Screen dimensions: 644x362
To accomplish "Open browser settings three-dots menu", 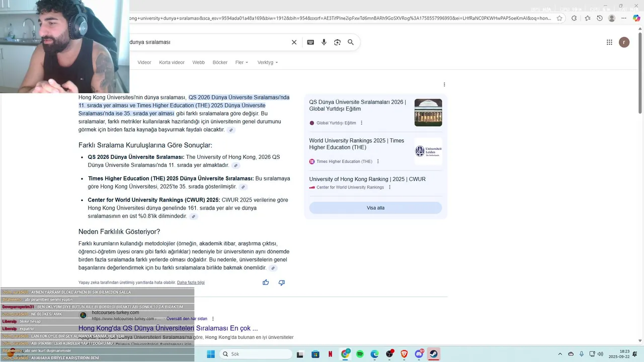I will point(624,18).
